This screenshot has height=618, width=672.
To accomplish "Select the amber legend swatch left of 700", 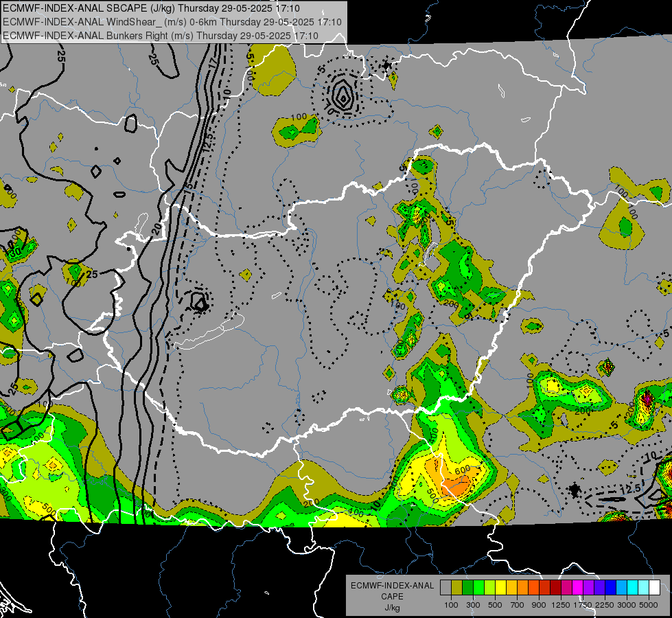I will point(511,587).
